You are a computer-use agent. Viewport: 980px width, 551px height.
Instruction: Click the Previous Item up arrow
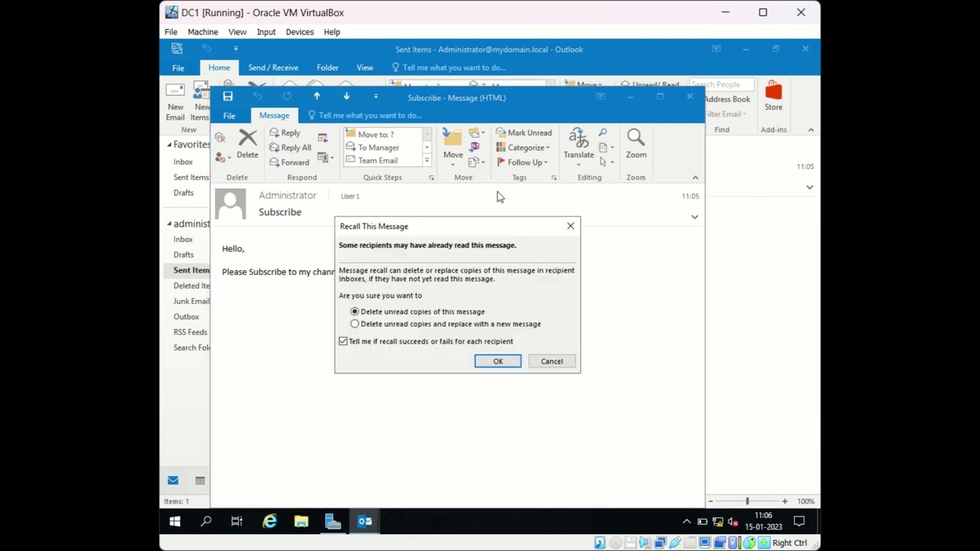(x=316, y=96)
